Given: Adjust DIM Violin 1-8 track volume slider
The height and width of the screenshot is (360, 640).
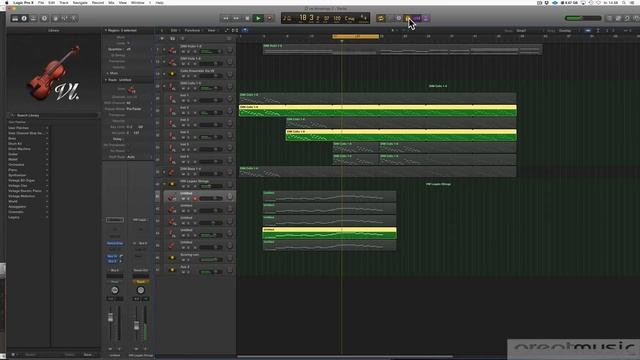Looking at the screenshot, I should point(211,51).
